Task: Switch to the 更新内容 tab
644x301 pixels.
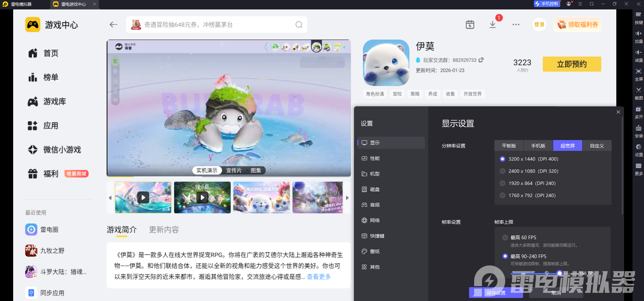Action: (164, 230)
